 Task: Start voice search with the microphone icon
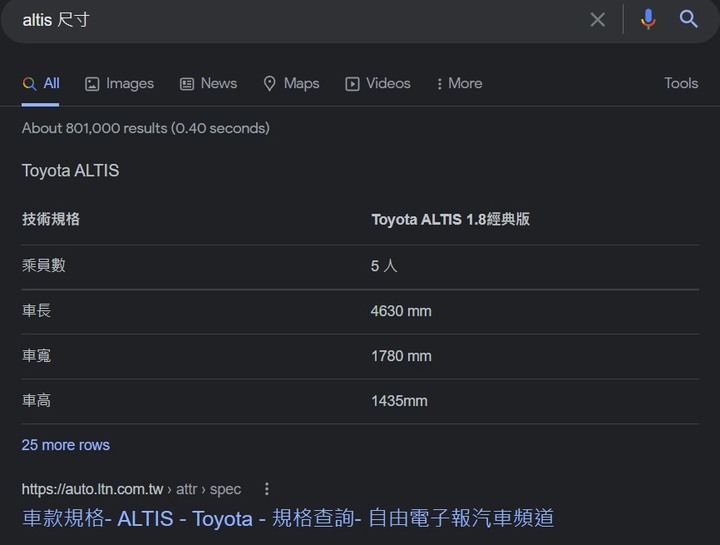click(648, 19)
